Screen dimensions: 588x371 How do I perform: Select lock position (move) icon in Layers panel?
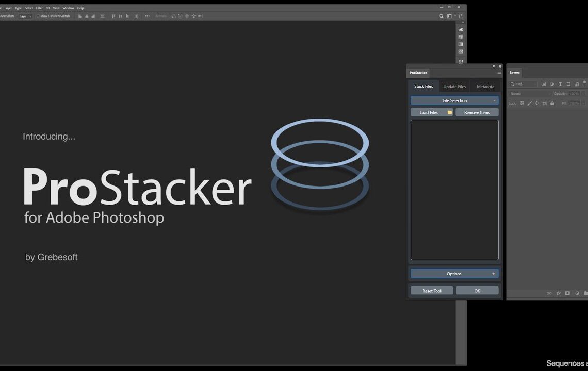(537, 103)
